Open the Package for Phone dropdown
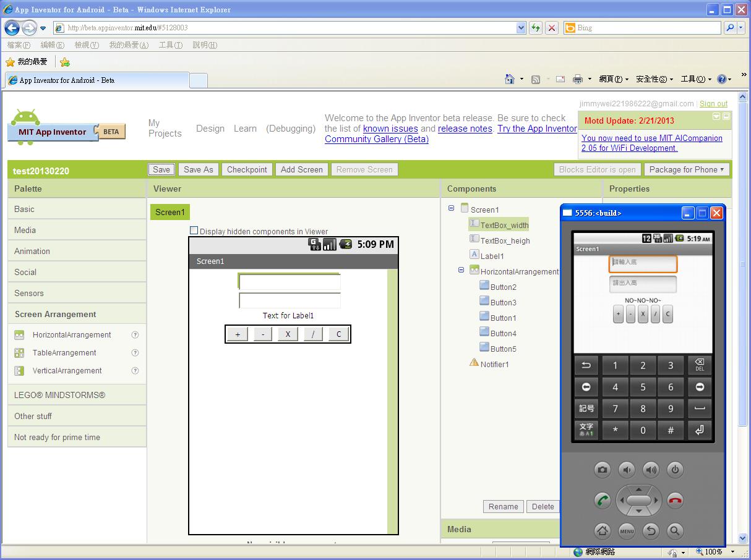This screenshot has height=560, width=751. coord(687,169)
